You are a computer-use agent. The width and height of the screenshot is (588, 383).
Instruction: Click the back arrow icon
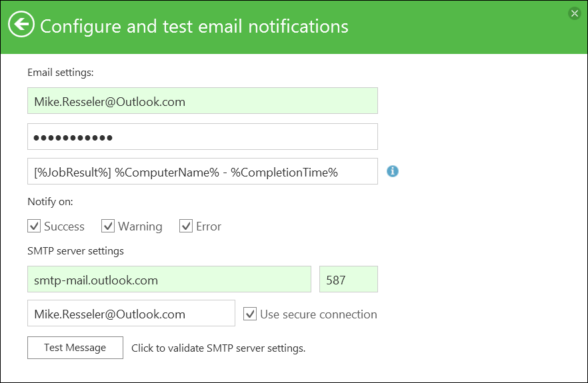click(x=21, y=25)
